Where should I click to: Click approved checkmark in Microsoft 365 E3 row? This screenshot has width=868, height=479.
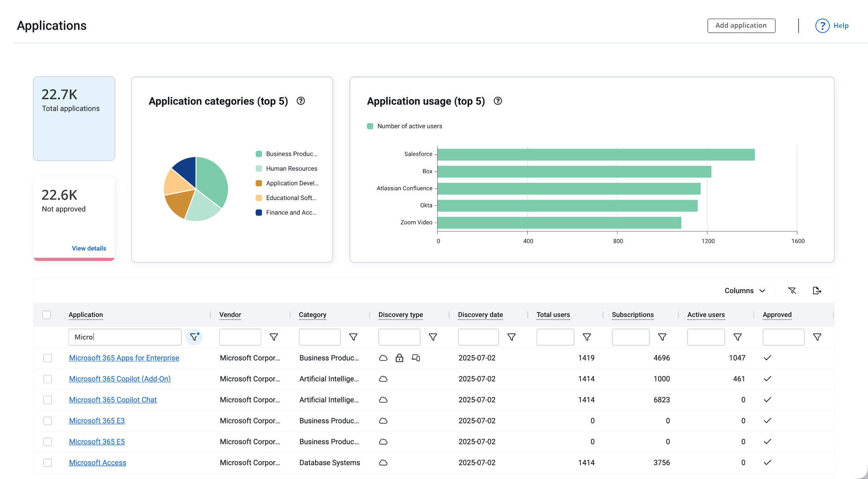(x=767, y=421)
